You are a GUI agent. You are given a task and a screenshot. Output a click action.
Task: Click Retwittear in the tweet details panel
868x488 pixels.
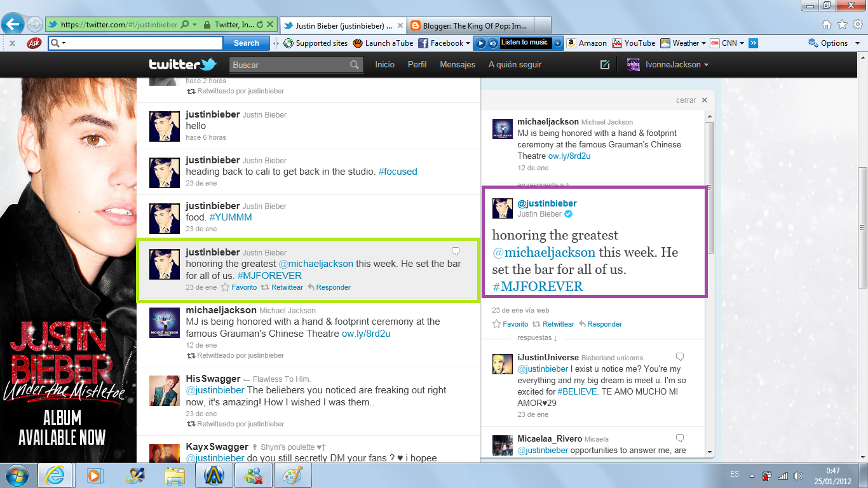[553, 324]
